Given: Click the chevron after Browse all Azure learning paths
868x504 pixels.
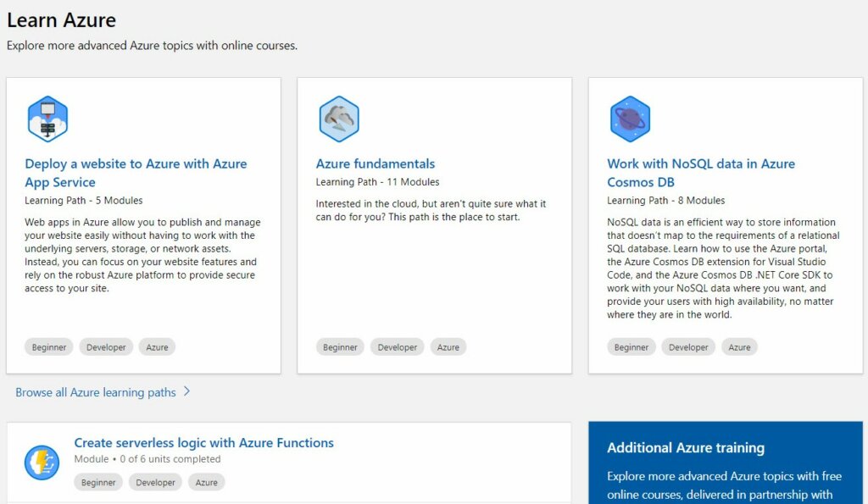Looking at the screenshot, I should point(187,391).
